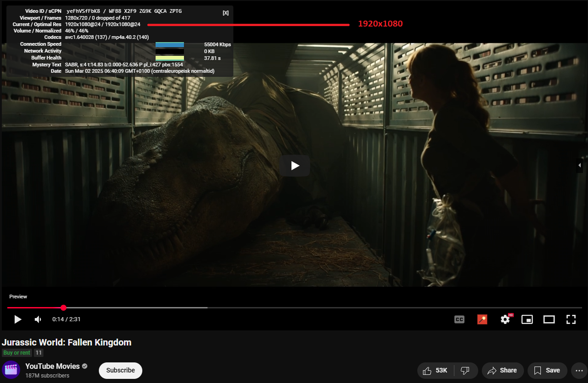The height and width of the screenshot is (383, 588).
Task: Click the Mystery Text SABR line
Action: 124,65
